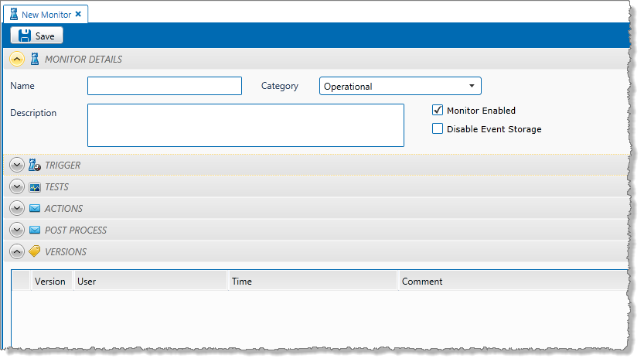Viewport: 644px width, 362px height.
Task: Click the VERSIONS heading text
Action: [x=66, y=252]
